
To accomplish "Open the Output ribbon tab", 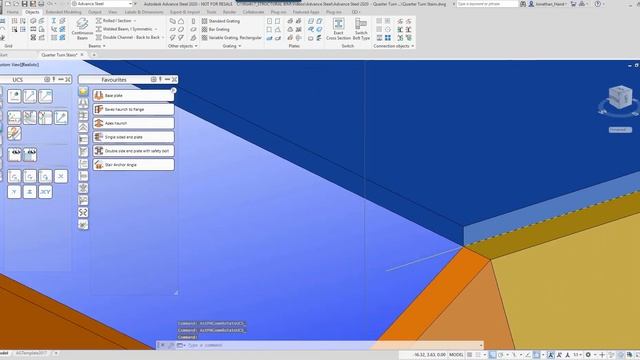I will (95, 12).
